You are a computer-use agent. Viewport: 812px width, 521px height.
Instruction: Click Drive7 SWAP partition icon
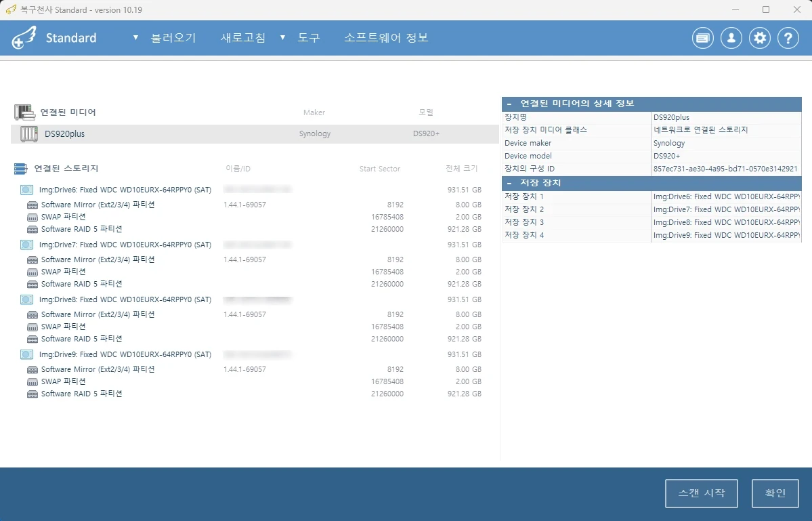[x=32, y=272]
